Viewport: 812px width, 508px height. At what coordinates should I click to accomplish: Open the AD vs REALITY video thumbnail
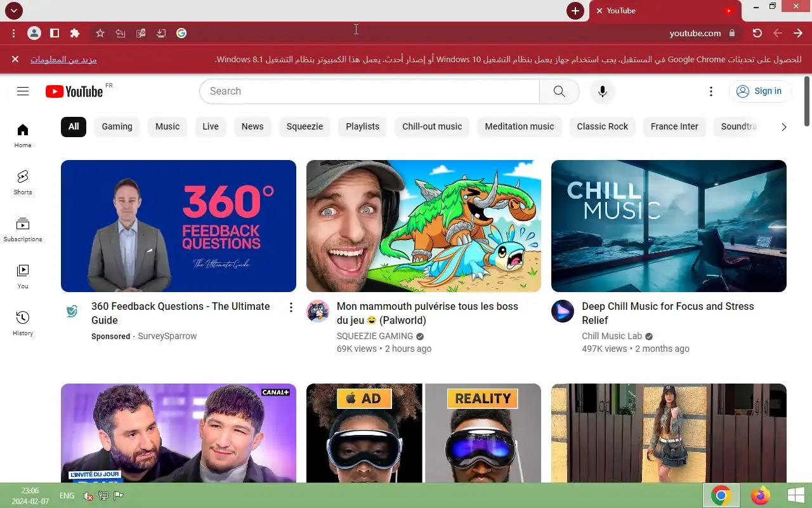(x=424, y=433)
